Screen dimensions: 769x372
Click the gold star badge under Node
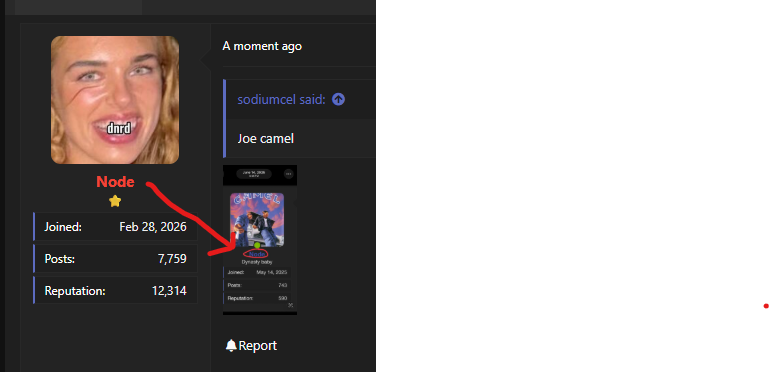pos(115,201)
